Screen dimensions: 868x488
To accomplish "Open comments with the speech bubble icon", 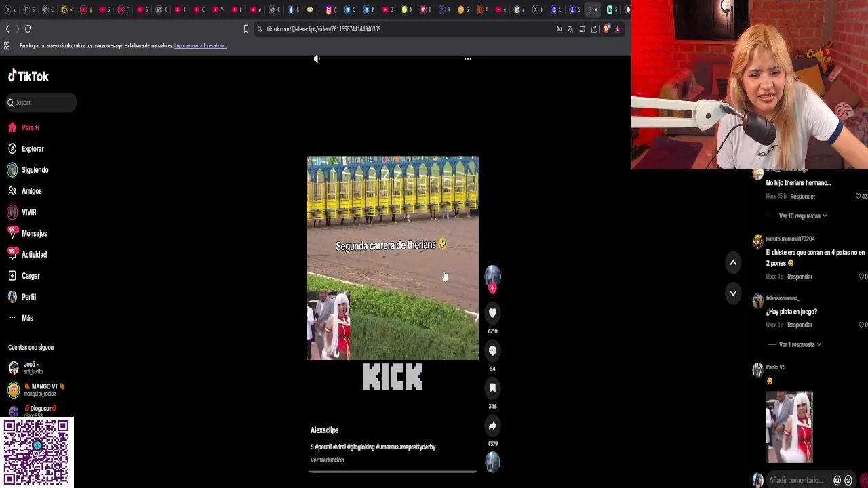I will (x=492, y=350).
